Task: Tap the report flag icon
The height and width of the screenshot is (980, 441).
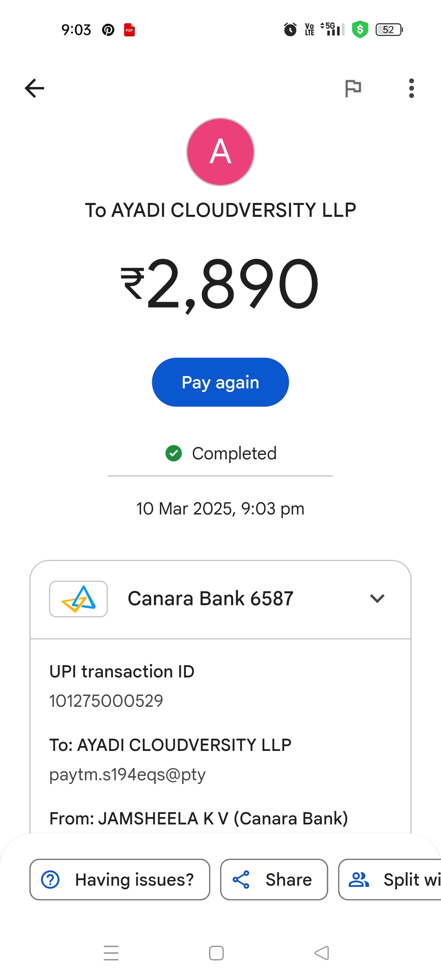Action: click(353, 88)
